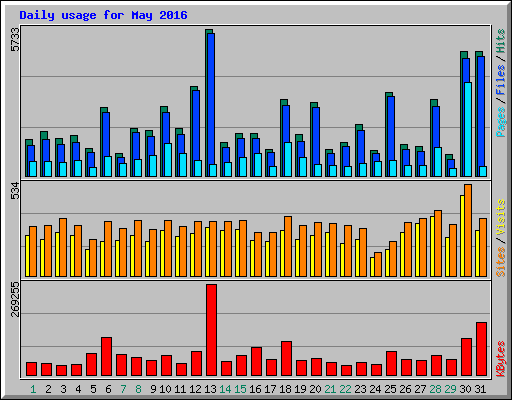Click day label 11 on the x-axis
This screenshot has width=512, height=400.
point(180,389)
